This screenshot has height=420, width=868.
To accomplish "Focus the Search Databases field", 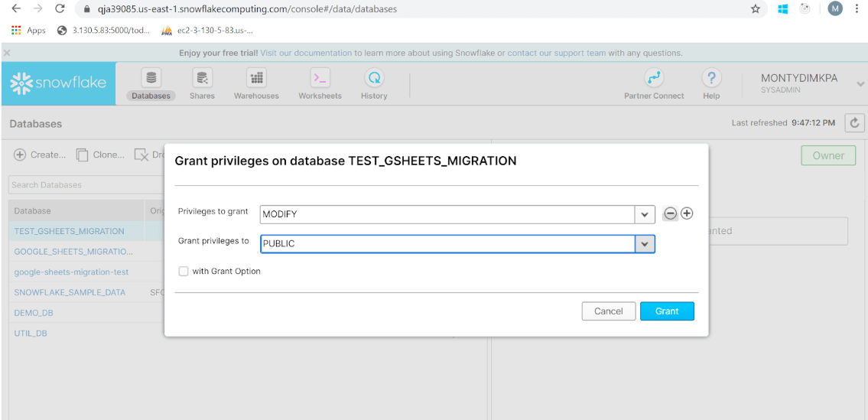I will coord(86,184).
